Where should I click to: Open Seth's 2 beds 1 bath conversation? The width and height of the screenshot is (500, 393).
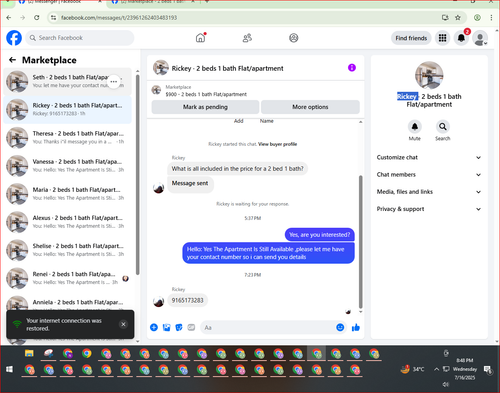coord(67,81)
